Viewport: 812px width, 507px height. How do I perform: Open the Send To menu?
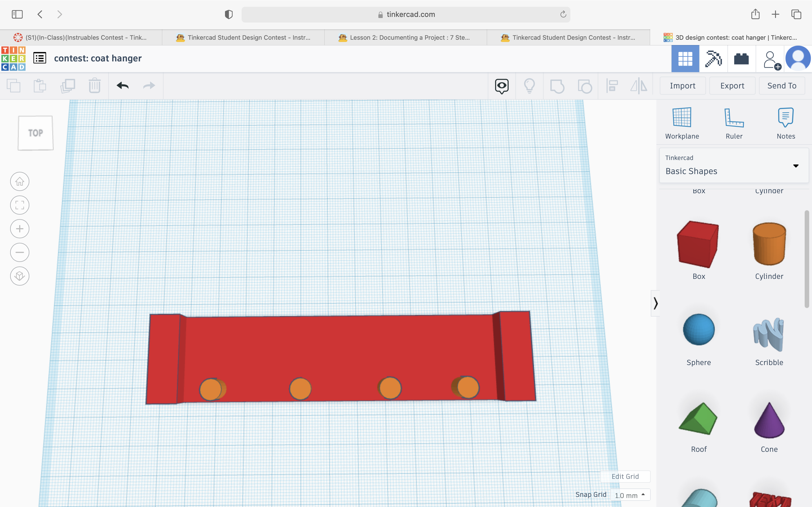pos(783,86)
